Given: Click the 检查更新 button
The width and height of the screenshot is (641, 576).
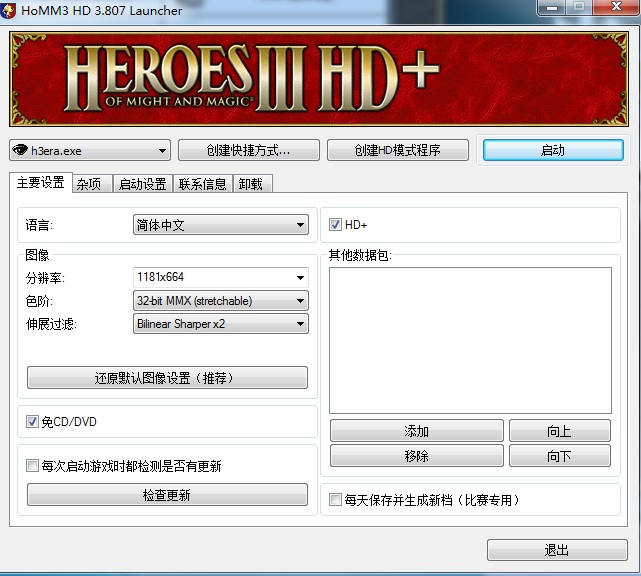Looking at the screenshot, I should 167,495.
